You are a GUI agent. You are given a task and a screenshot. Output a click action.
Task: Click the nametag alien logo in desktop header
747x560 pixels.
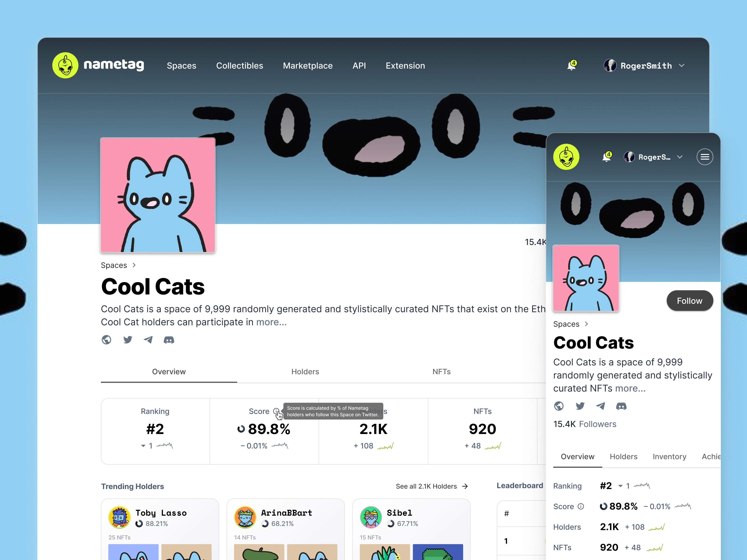click(65, 66)
